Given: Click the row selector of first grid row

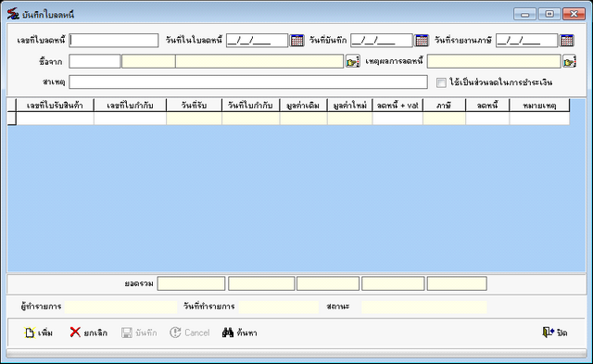Looking at the screenshot, I should tap(12, 119).
